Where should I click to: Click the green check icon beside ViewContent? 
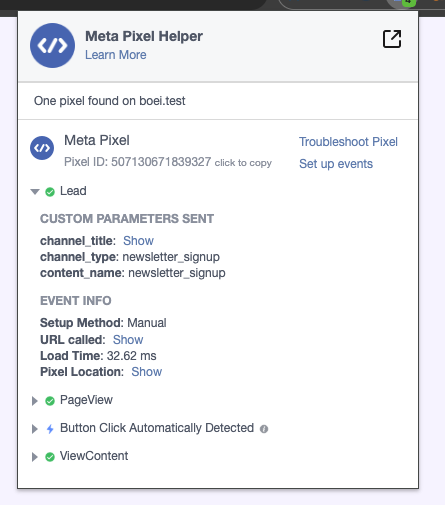pos(50,457)
